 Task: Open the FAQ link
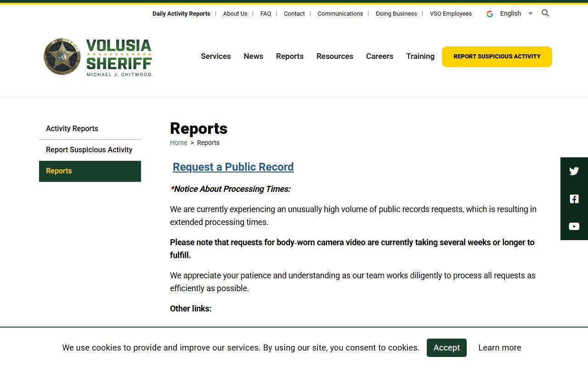pos(266,14)
